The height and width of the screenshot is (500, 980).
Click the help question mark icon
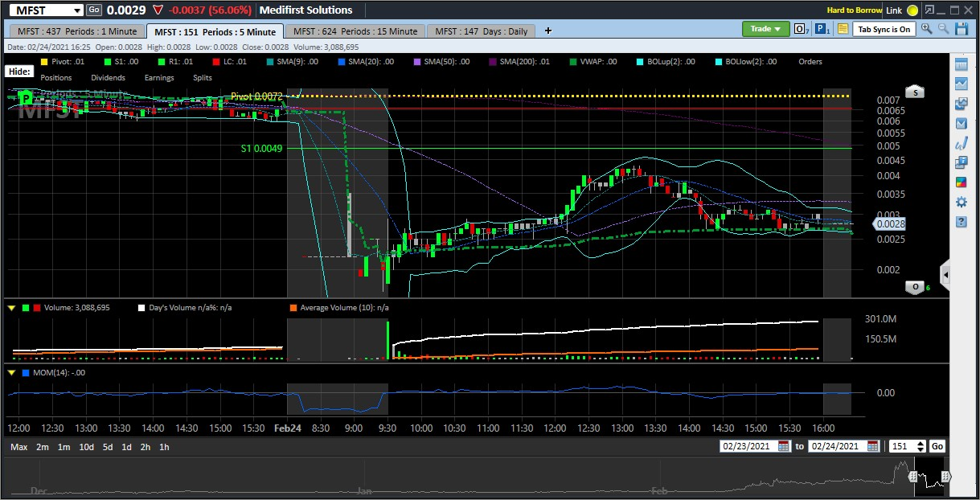click(961, 221)
